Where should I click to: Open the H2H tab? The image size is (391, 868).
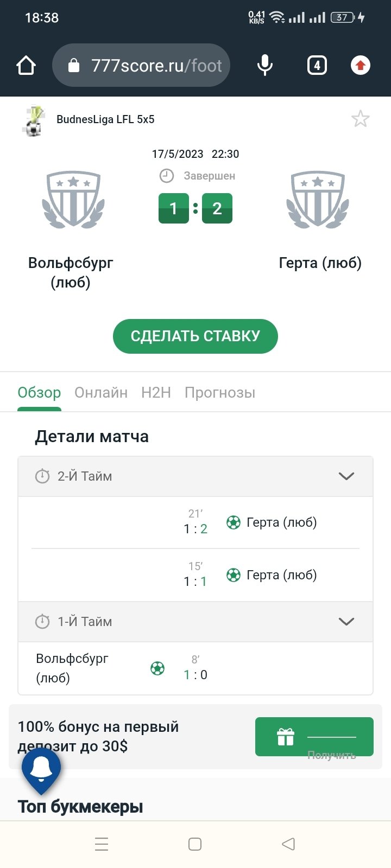pos(156,393)
